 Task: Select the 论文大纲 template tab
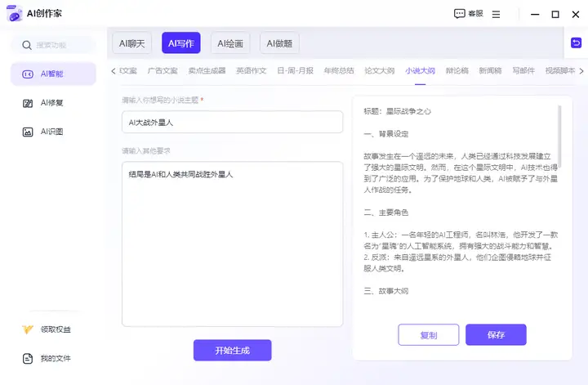pos(379,71)
